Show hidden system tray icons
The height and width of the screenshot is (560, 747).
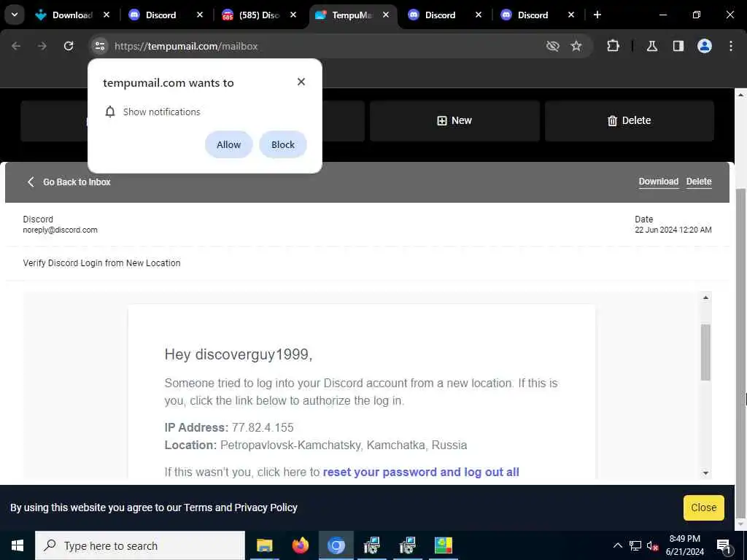[x=617, y=545]
